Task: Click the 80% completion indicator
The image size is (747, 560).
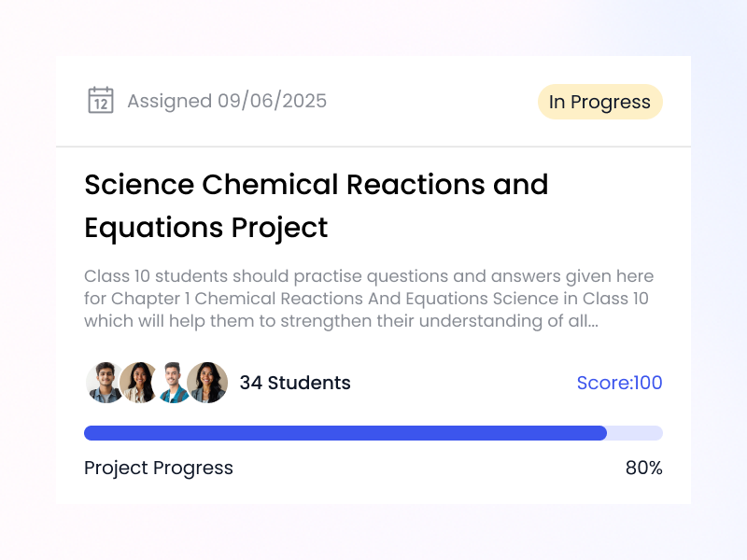Action: (645, 468)
